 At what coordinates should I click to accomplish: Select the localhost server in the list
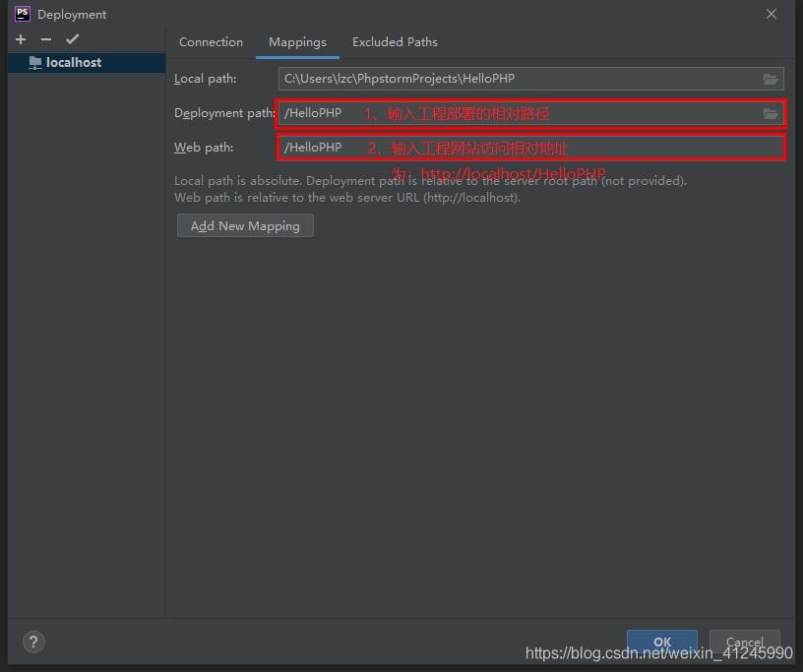73,62
